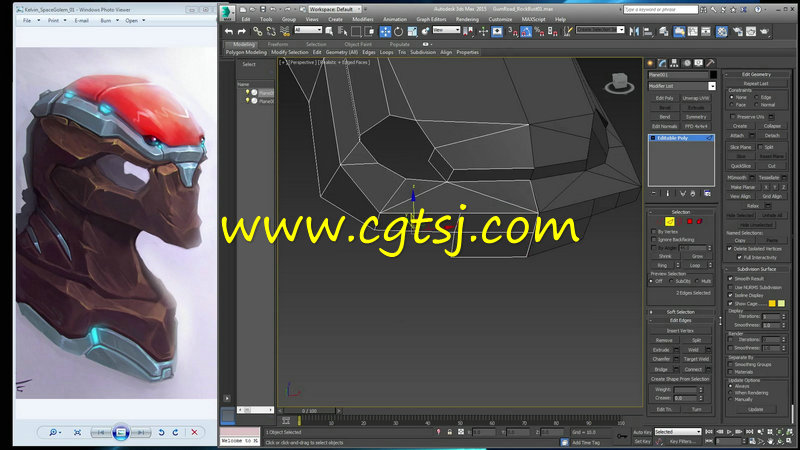Click Play Animation button
The width and height of the screenshot is (800, 450).
(x=730, y=432)
